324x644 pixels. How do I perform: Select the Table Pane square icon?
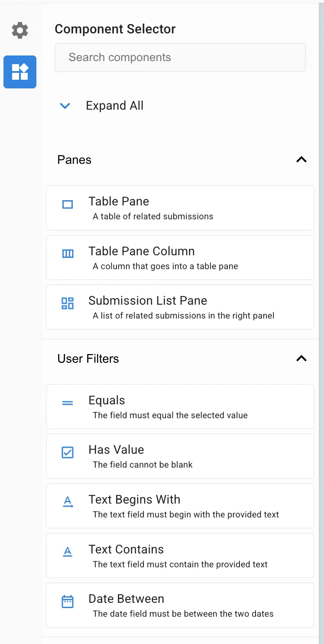click(x=68, y=204)
